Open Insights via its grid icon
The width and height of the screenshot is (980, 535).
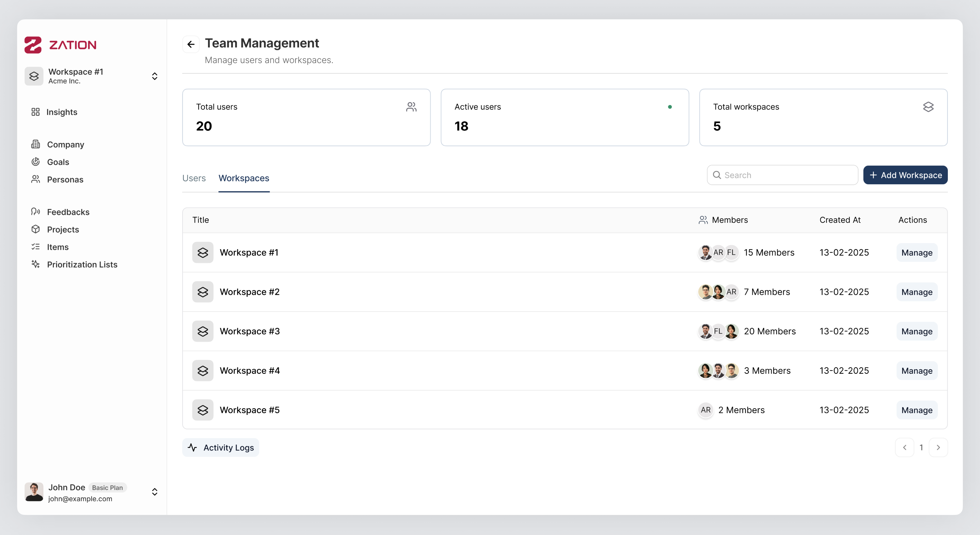click(35, 112)
